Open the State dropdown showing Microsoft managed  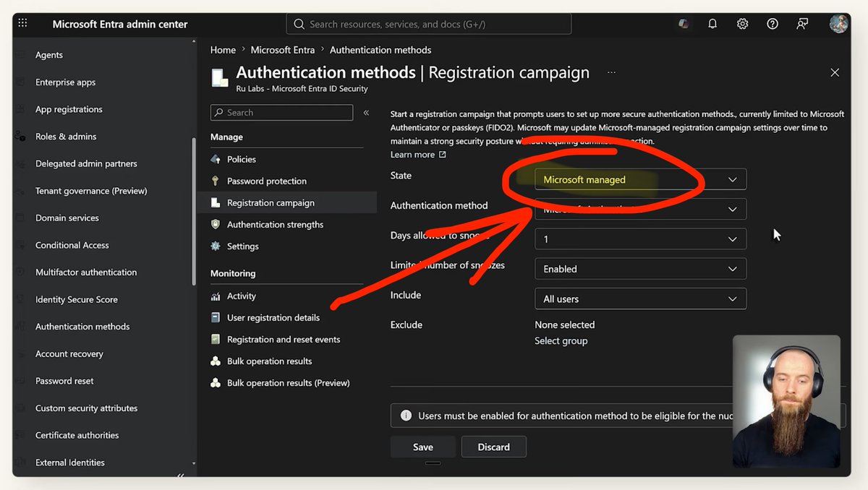click(640, 179)
